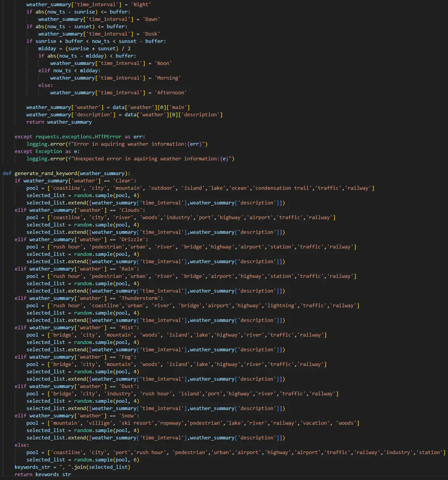
Task: Click the 'Dawn' string value
Action: [x=151, y=19]
